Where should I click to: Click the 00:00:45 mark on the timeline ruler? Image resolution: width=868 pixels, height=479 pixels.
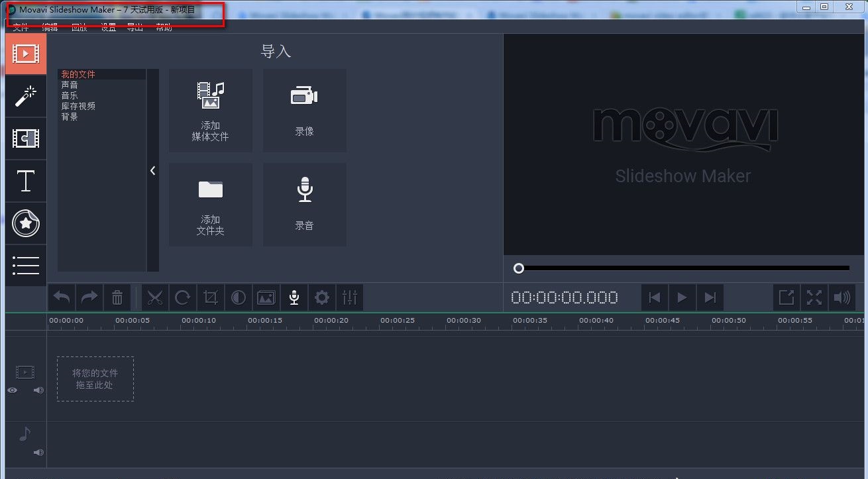pos(663,321)
